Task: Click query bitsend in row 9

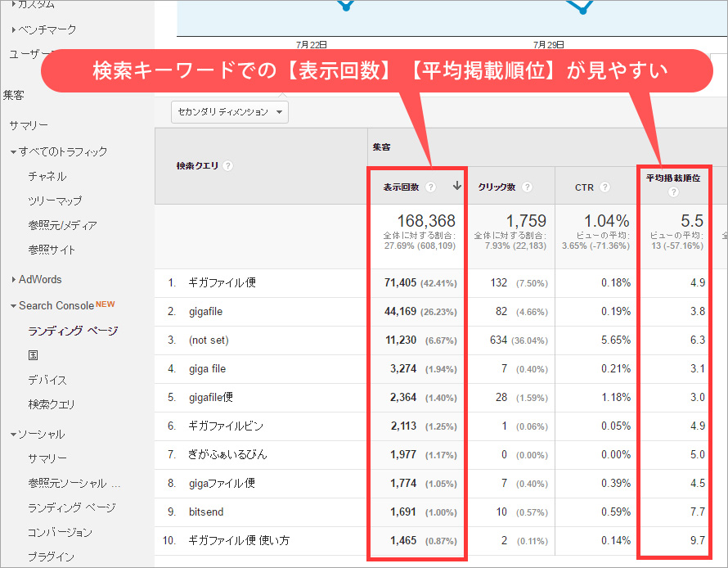Action: click(x=206, y=512)
